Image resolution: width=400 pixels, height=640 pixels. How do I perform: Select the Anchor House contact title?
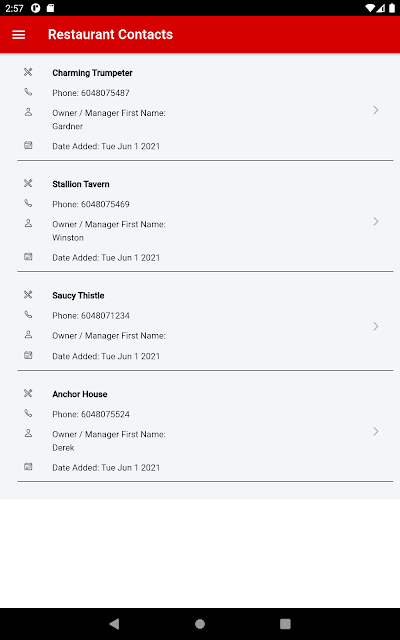coord(80,394)
